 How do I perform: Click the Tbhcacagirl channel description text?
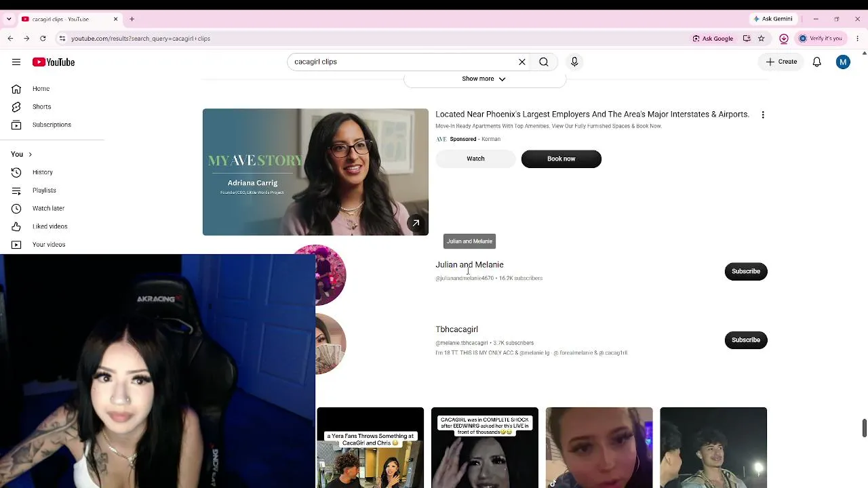(532, 353)
